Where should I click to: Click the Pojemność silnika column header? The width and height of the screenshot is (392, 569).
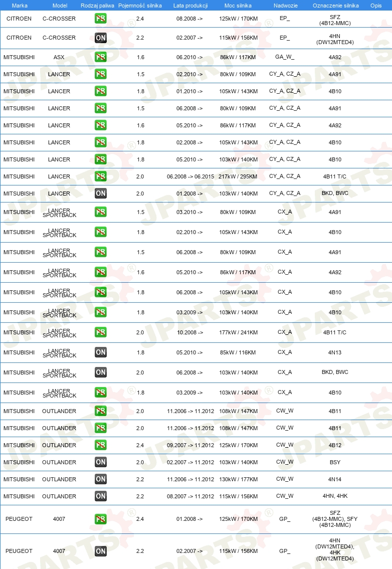pyautogui.click(x=140, y=6)
